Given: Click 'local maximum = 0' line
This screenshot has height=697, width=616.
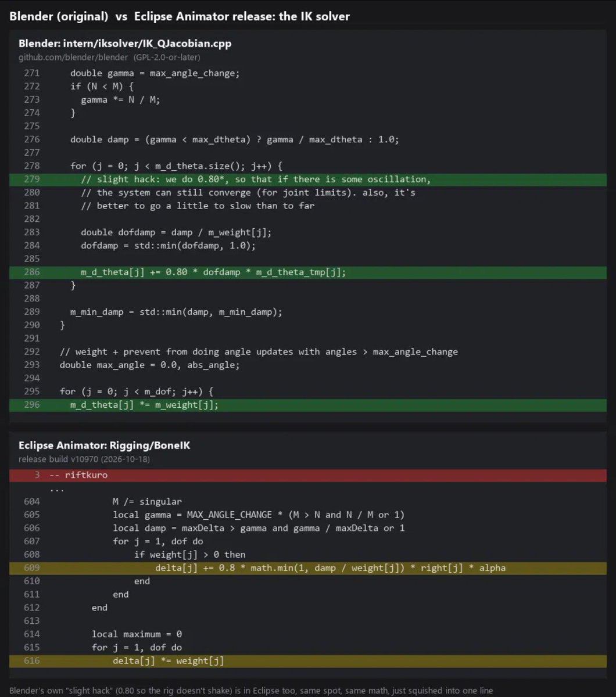Looking at the screenshot, I should [137, 634].
